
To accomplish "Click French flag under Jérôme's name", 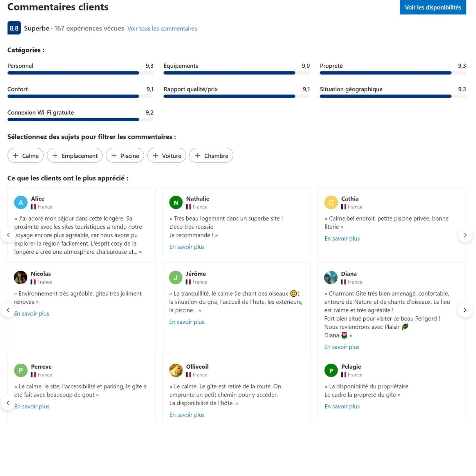I will [x=188, y=282].
